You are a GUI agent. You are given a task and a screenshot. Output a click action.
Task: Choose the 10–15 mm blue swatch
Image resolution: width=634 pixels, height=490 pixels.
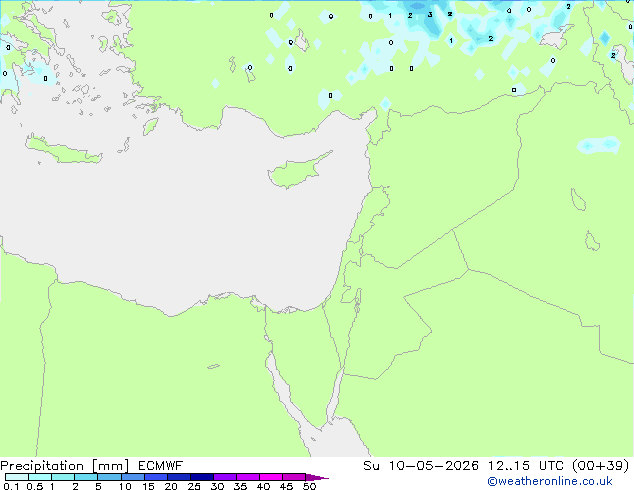[x=133, y=477]
